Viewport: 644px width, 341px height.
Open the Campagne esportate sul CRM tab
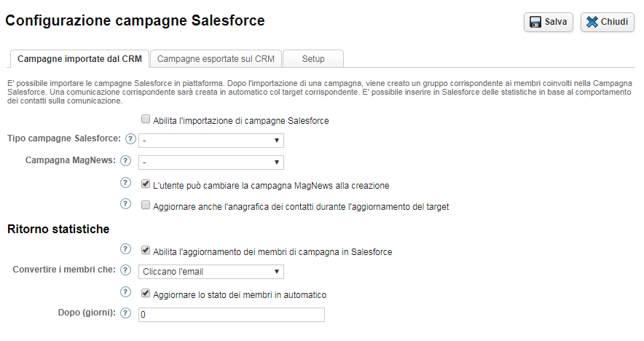[216, 59]
